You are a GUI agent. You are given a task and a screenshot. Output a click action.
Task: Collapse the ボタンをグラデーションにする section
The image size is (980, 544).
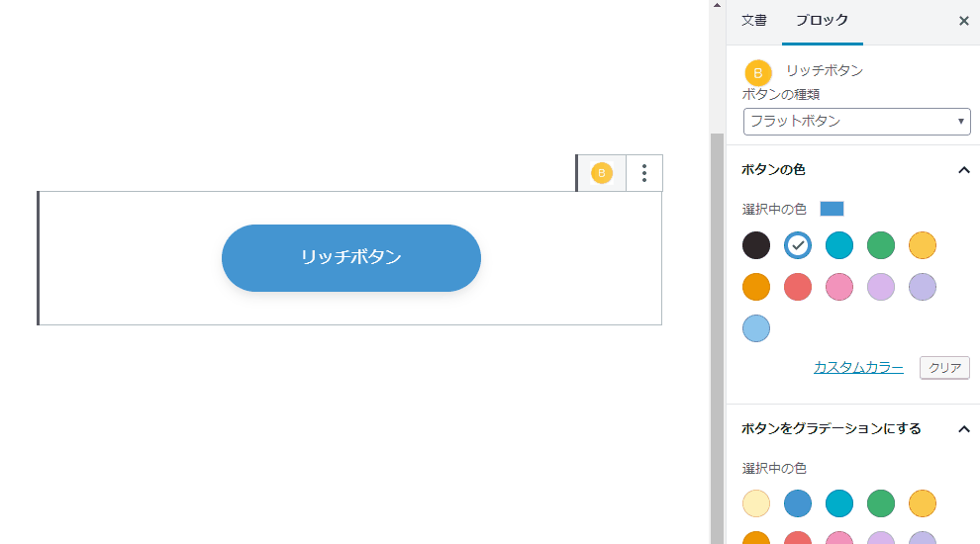pos(964,429)
